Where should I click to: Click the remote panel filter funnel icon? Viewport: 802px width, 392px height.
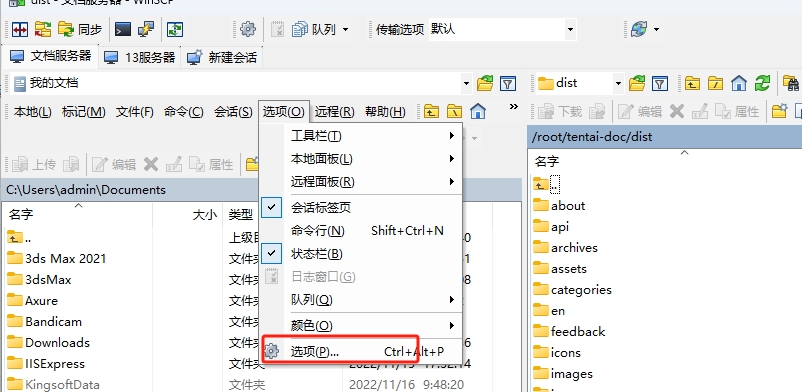[x=660, y=83]
